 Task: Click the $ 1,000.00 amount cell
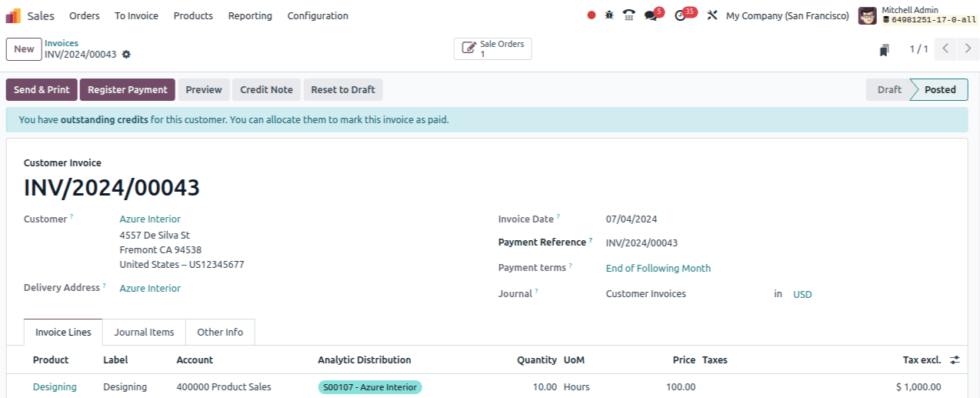point(918,387)
